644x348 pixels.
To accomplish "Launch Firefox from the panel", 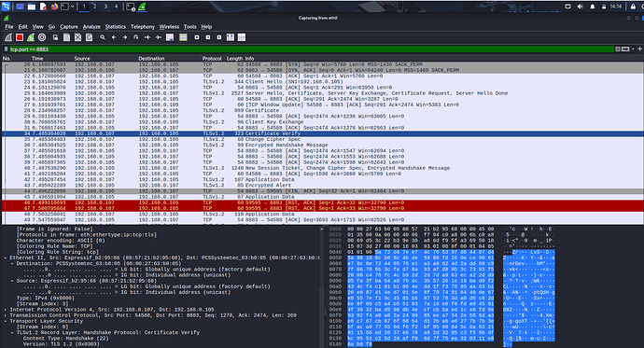I will 54,7.
